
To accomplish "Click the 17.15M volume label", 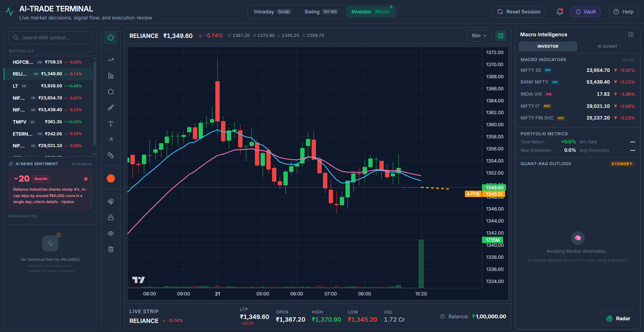I will click(x=492, y=240).
